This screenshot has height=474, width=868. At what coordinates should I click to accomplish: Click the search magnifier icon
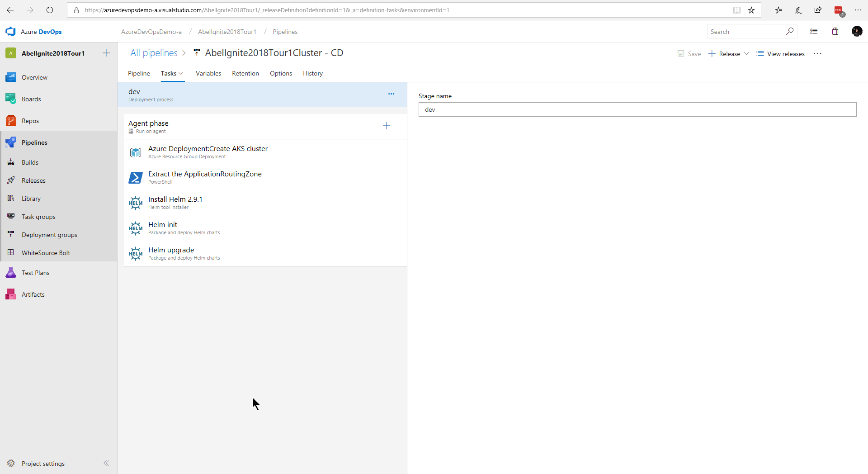pyautogui.click(x=790, y=31)
